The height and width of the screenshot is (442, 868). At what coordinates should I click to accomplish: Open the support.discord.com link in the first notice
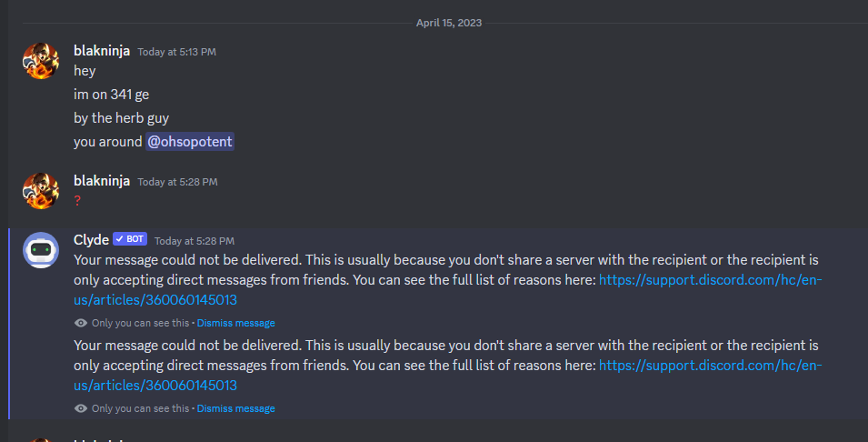pyautogui.click(x=709, y=280)
